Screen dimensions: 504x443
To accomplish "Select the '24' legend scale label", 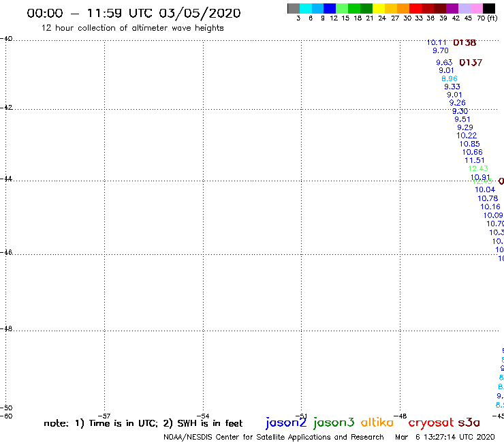I will point(382,18).
